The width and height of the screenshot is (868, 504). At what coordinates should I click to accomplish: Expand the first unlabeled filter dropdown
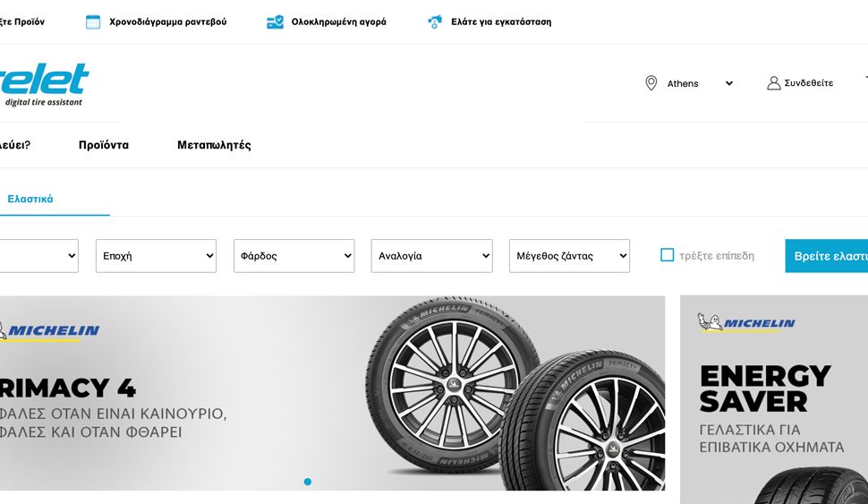pyautogui.click(x=38, y=256)
